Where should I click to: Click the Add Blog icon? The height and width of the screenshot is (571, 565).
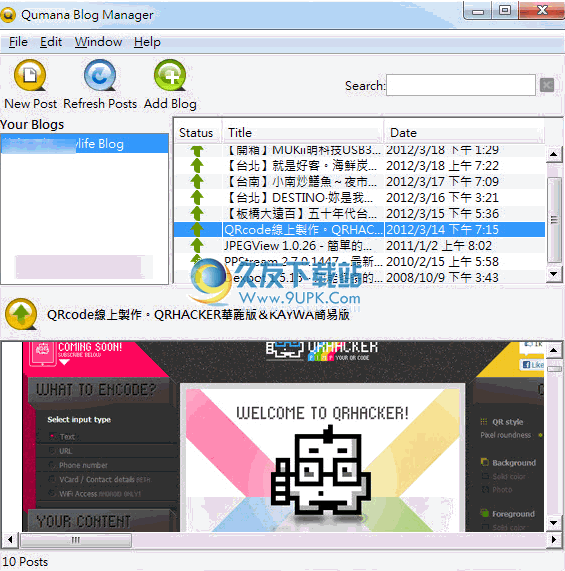(170, 75)
